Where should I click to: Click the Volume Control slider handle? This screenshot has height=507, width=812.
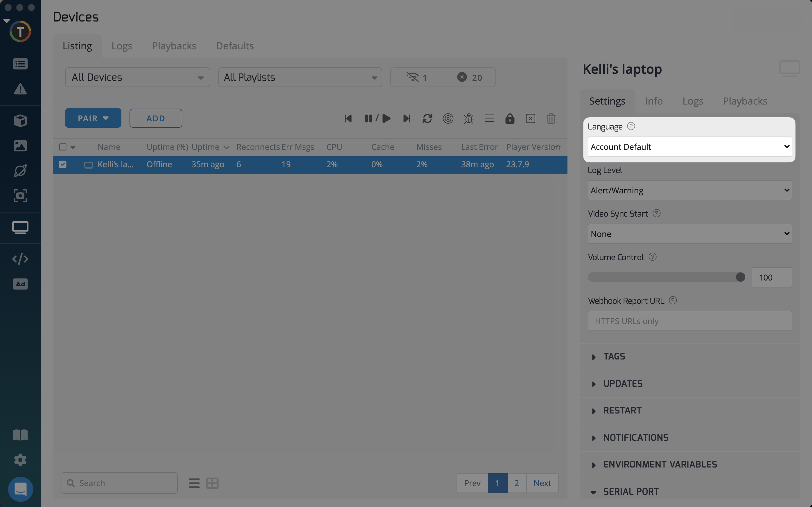(740, 277)
